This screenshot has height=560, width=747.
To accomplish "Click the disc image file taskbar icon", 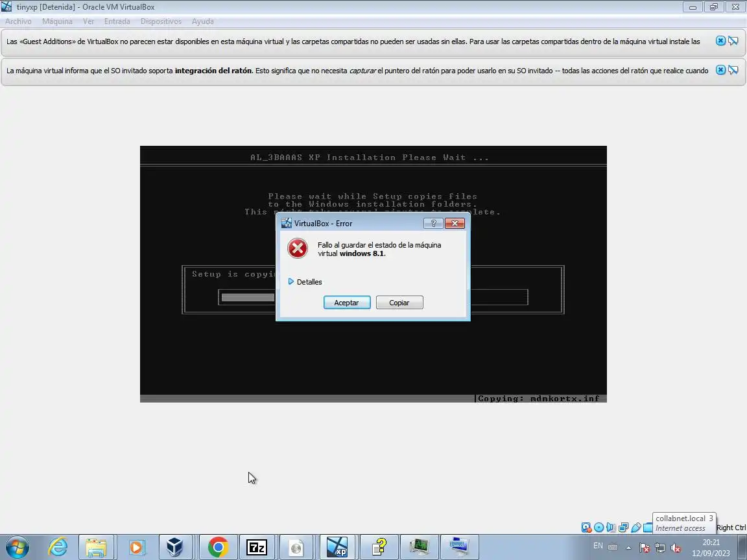I will click(x=296, y=546).
